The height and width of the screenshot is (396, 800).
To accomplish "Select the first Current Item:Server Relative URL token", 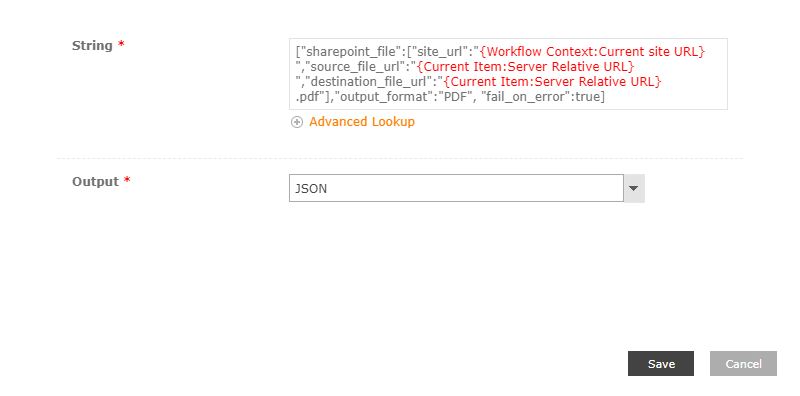I will coord(526,66).
